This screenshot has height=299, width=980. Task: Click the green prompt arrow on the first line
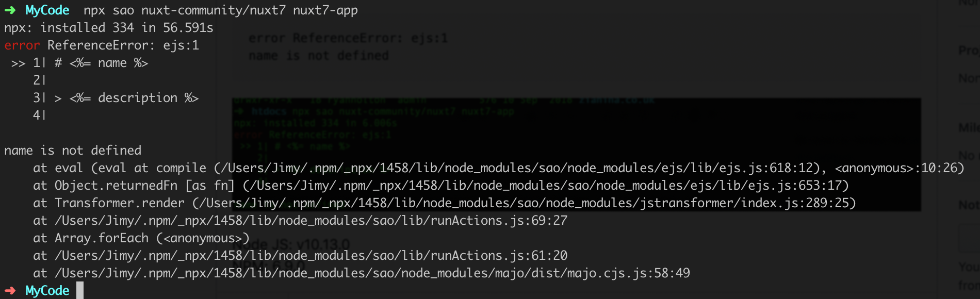click(10, 10)
